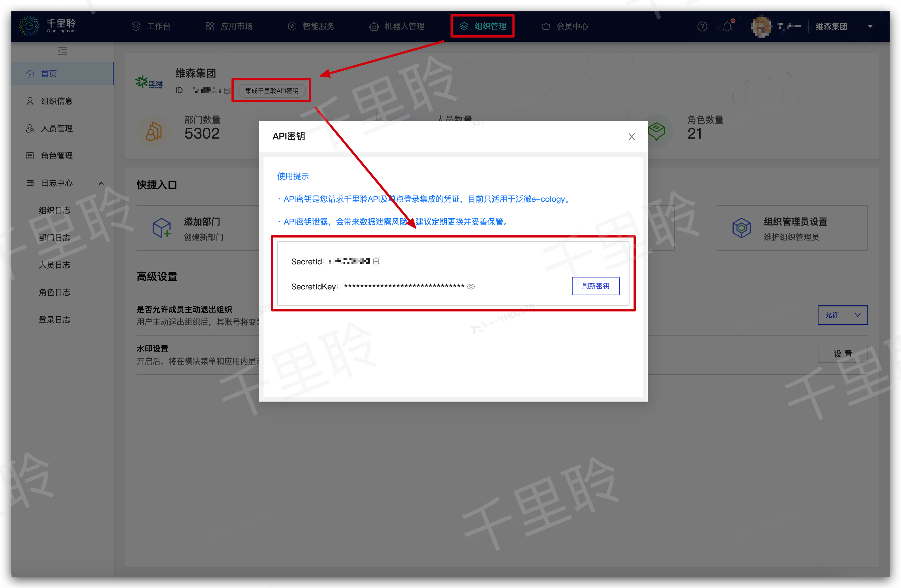Select 首页 in the sidebar
The height and width of the screenshot is (588, 901).
62,73
